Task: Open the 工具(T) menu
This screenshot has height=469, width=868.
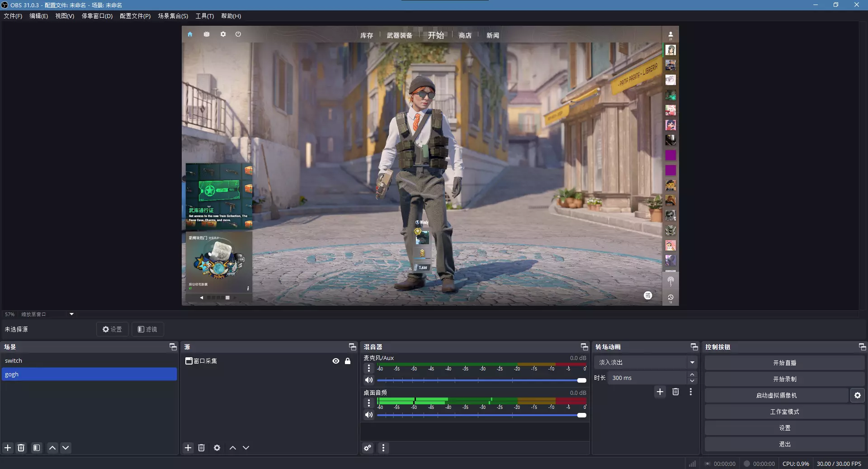Action: pyautogui.click(x=204, y=16)
